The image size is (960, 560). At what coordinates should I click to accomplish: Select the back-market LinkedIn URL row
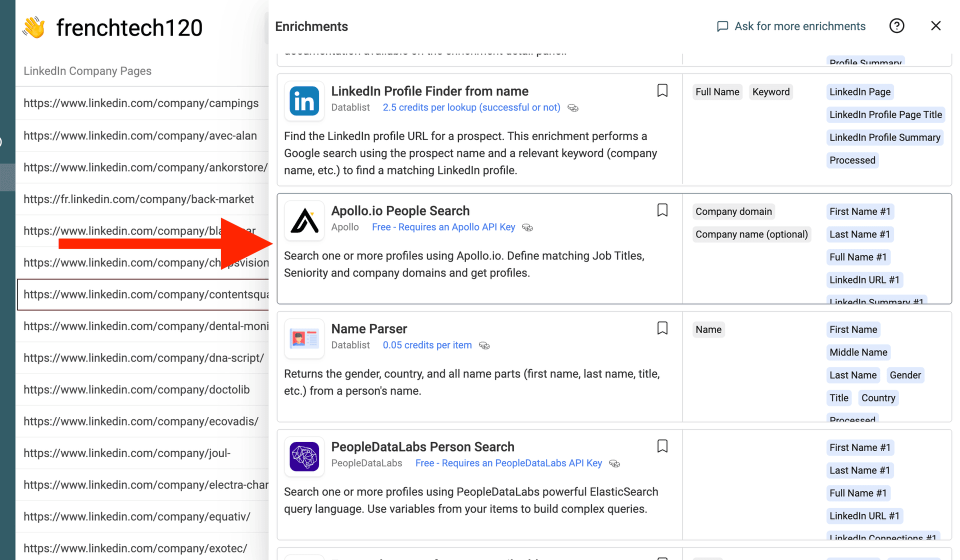tap(138, 199)
